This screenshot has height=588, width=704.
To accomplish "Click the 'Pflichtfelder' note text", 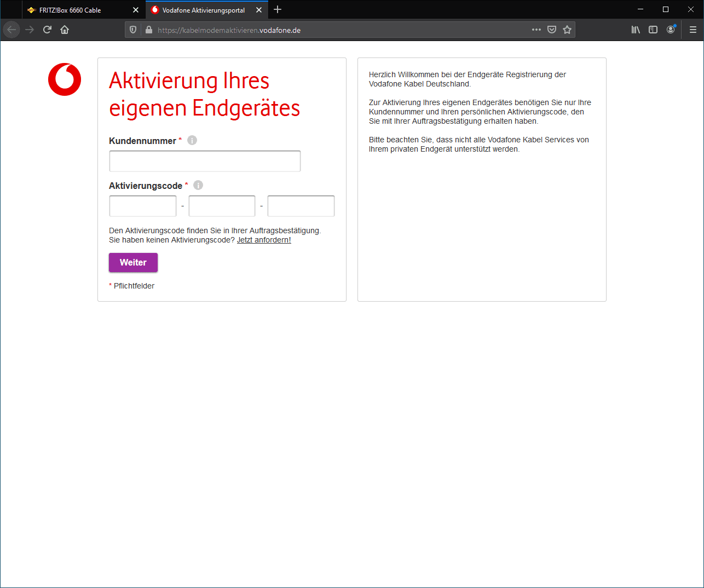I will [x=134, y=286].
